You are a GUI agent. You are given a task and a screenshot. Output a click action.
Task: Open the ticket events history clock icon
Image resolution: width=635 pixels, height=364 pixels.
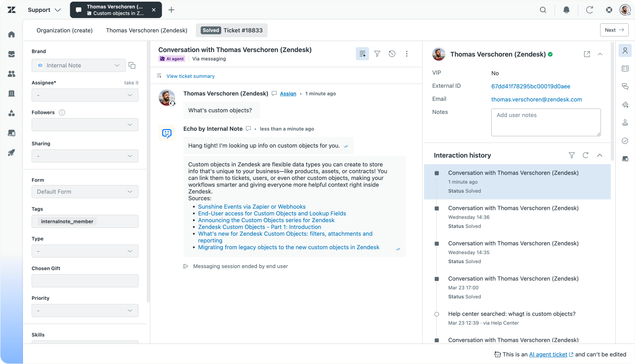(392, 54)
